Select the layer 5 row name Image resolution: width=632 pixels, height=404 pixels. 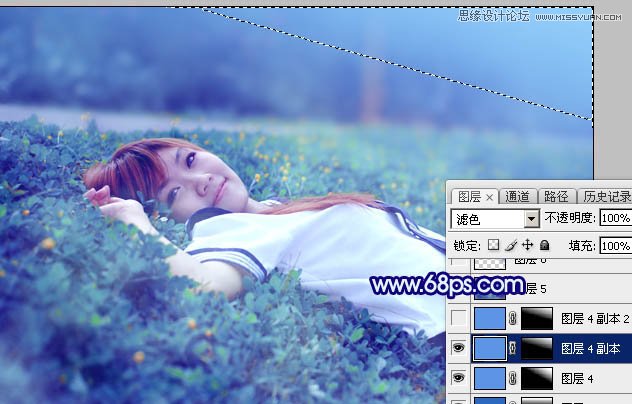pyautogui.click(x=536, y=289)
